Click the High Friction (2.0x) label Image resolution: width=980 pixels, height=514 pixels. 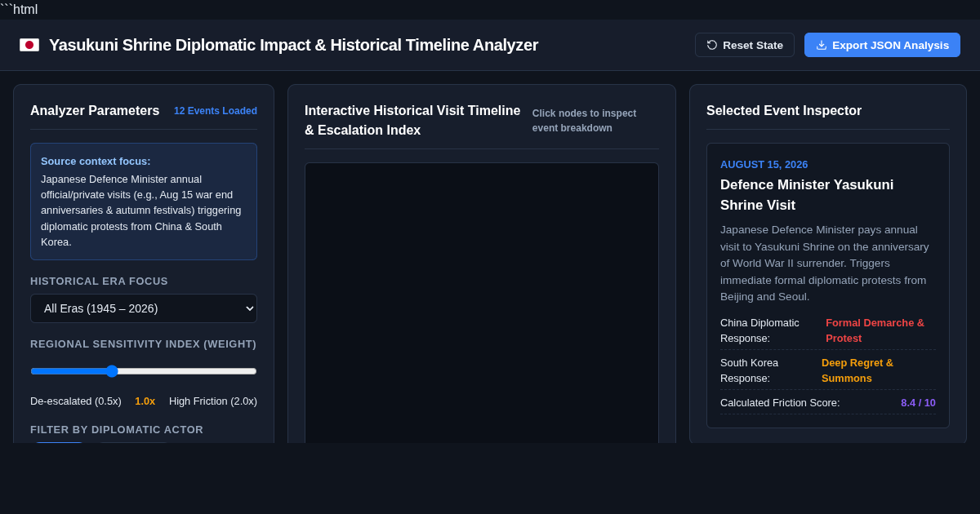pos(213,401)
